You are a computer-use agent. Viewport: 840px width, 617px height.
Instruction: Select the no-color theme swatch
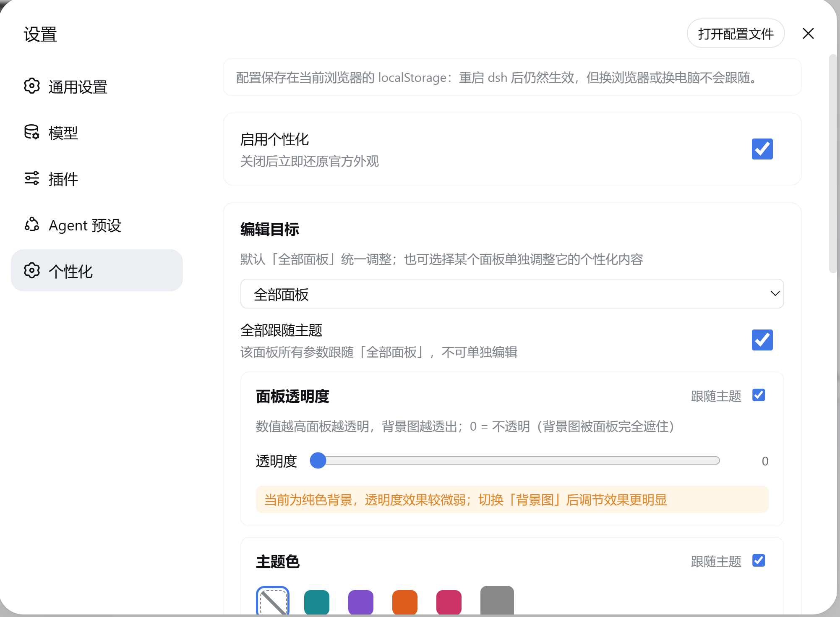tap(273, 601)
